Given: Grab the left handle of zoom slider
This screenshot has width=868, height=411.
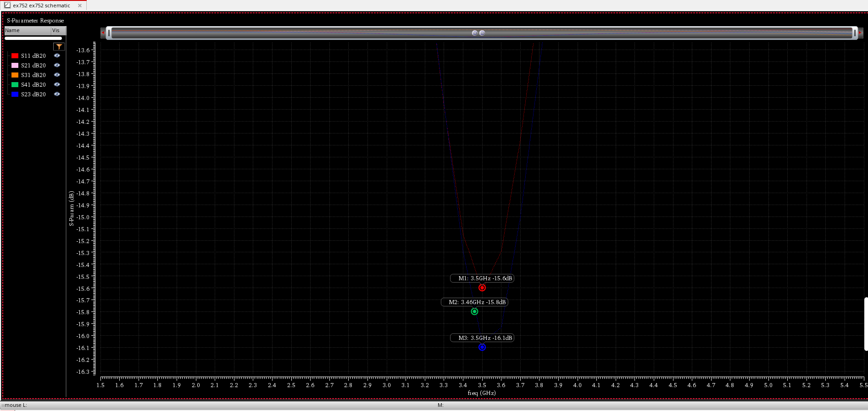Looking at the screenshot, I should click(109, 33).
